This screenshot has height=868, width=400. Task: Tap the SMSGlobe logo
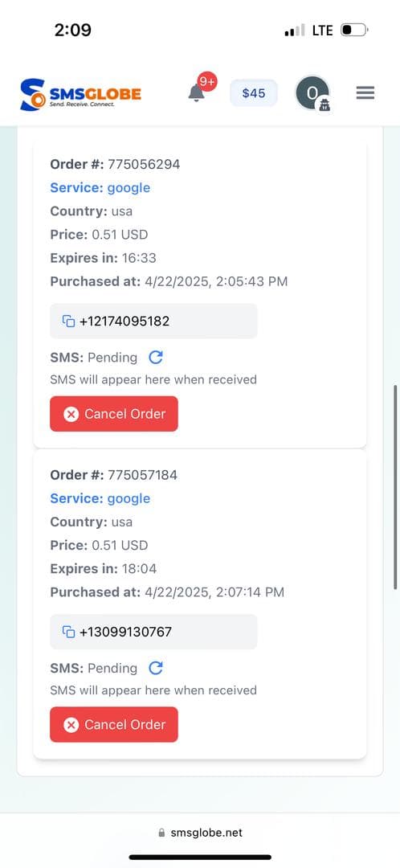click(x=81, y=93)
